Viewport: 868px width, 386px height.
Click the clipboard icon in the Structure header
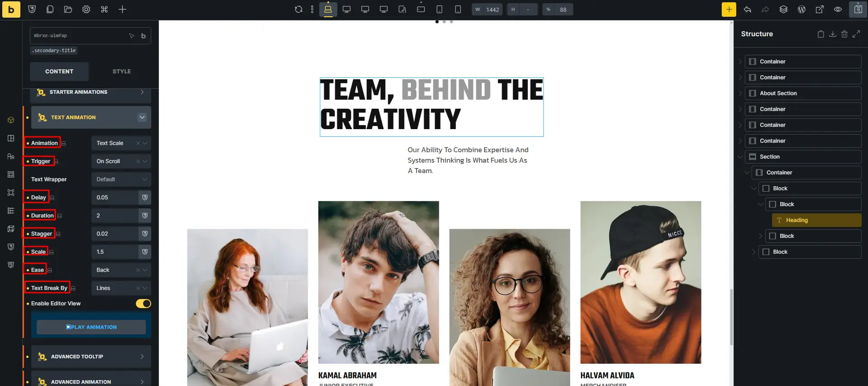820,34
